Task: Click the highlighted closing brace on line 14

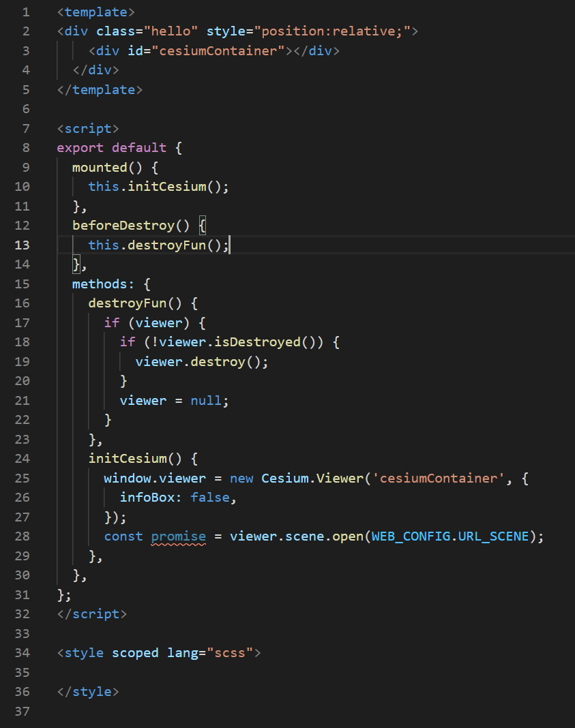Action: pos(76,264)
